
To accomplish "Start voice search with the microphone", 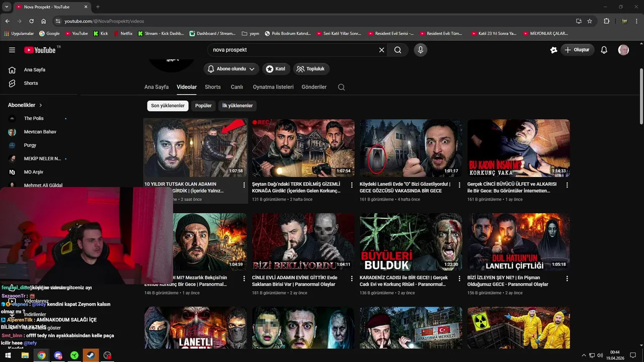I will click(x=421, y=50).
